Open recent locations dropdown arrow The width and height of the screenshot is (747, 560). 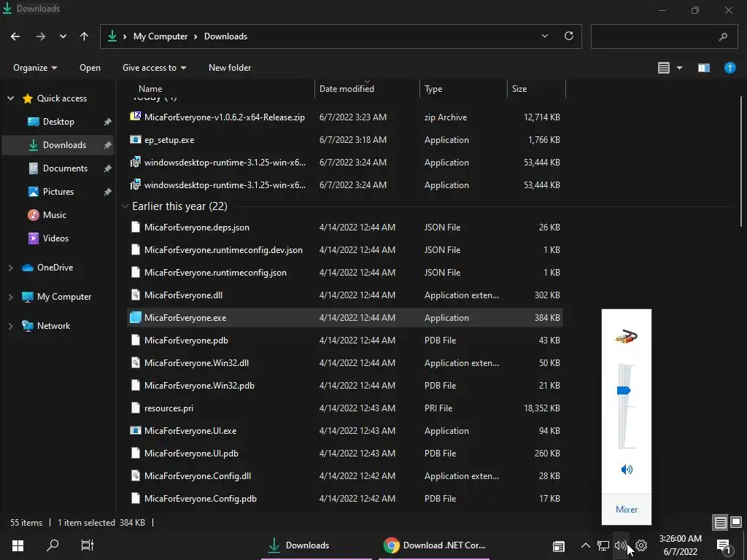click(x=63, y=36)
